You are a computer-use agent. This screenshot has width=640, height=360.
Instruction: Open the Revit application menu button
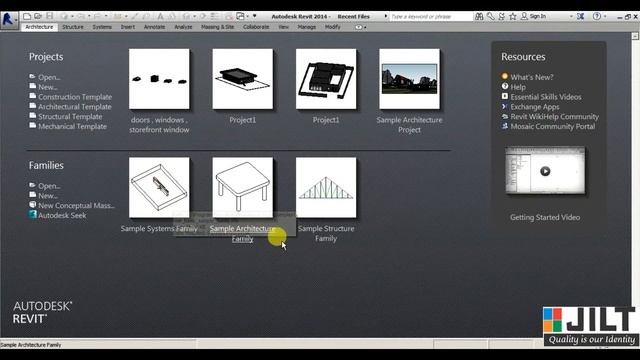(x=9, y=19)
